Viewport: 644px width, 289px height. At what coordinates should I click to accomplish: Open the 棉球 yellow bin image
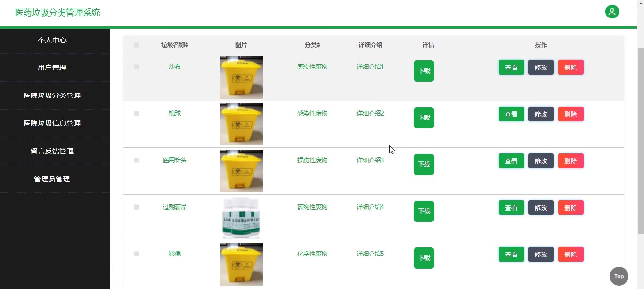click(241, 124)
